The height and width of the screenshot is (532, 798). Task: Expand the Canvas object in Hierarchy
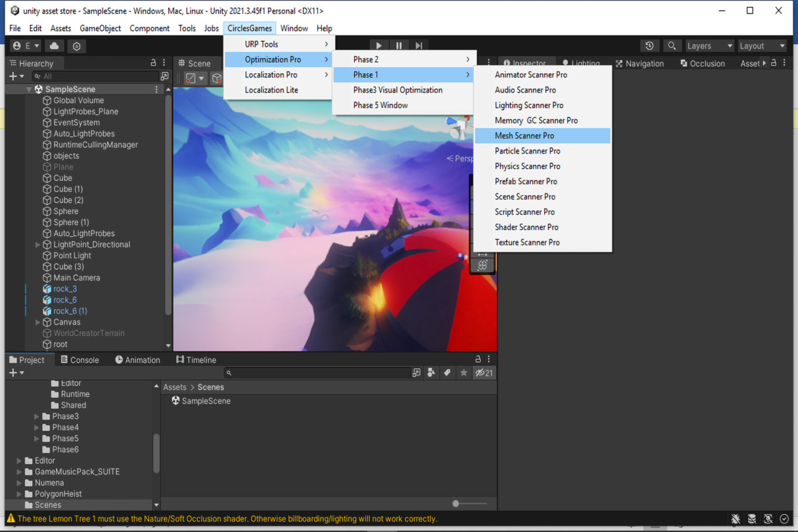[38, 323]
